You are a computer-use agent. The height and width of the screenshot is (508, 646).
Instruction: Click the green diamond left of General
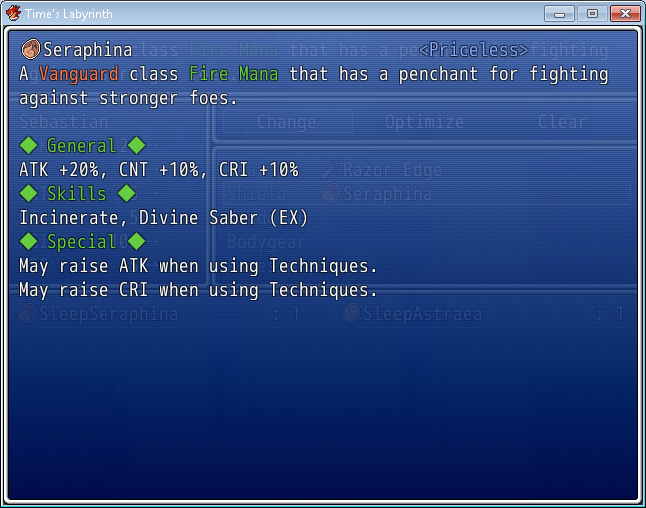click(x=29, y=146)
